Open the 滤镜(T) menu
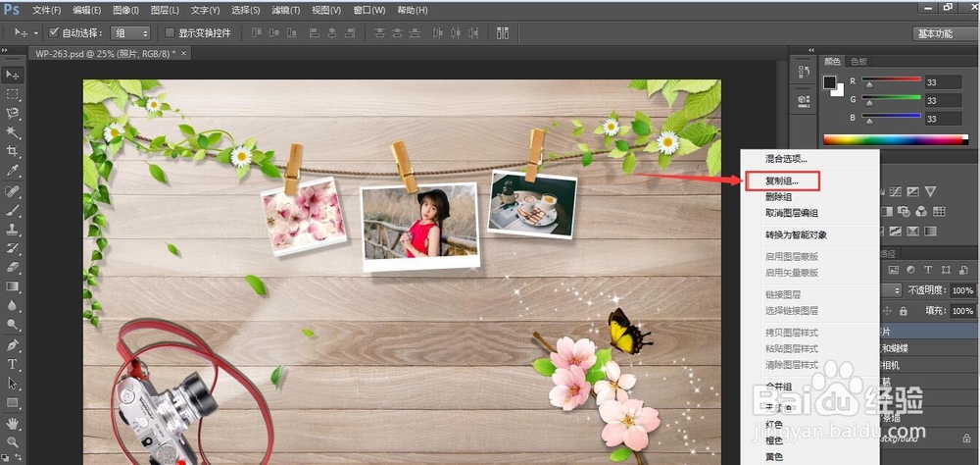 pos(285,10)
